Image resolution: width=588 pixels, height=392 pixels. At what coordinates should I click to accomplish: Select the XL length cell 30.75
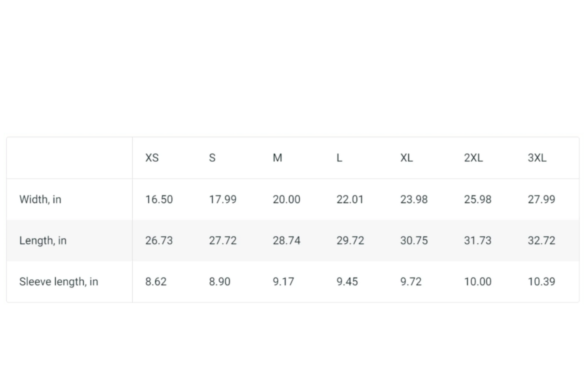[x=414, y=241]
